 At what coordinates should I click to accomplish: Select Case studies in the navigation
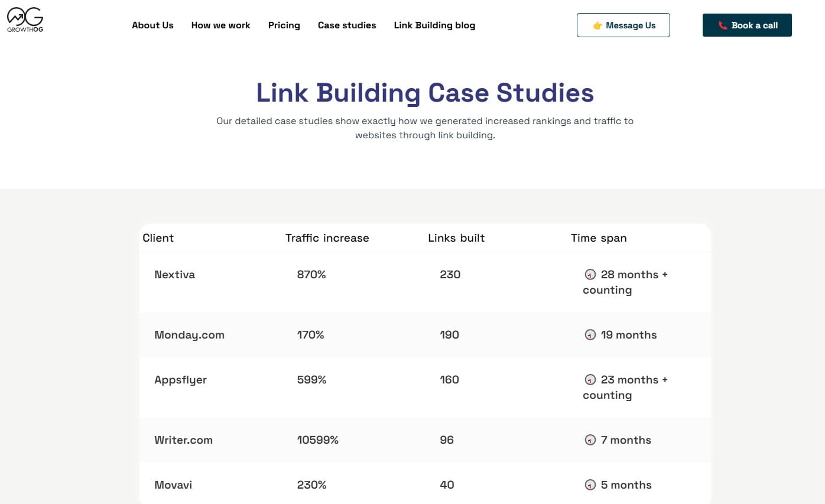(x=347, y=25)
